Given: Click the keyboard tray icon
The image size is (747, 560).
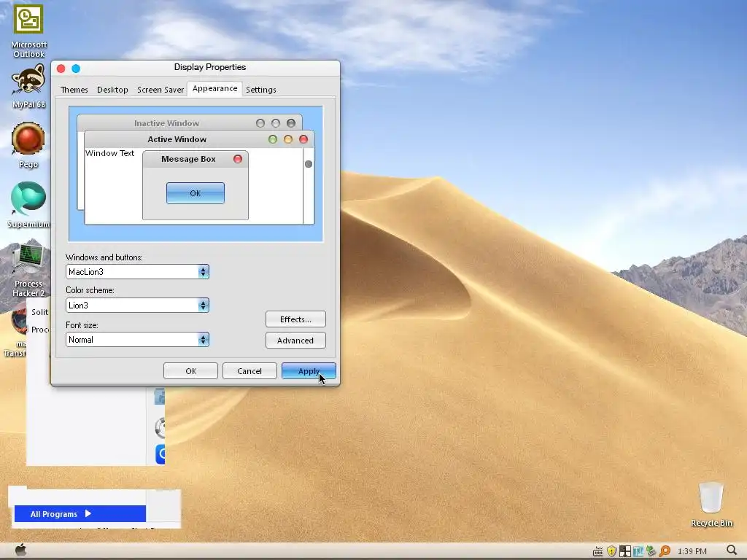Looking at the screenshot, I should click(x=598, y=551).
